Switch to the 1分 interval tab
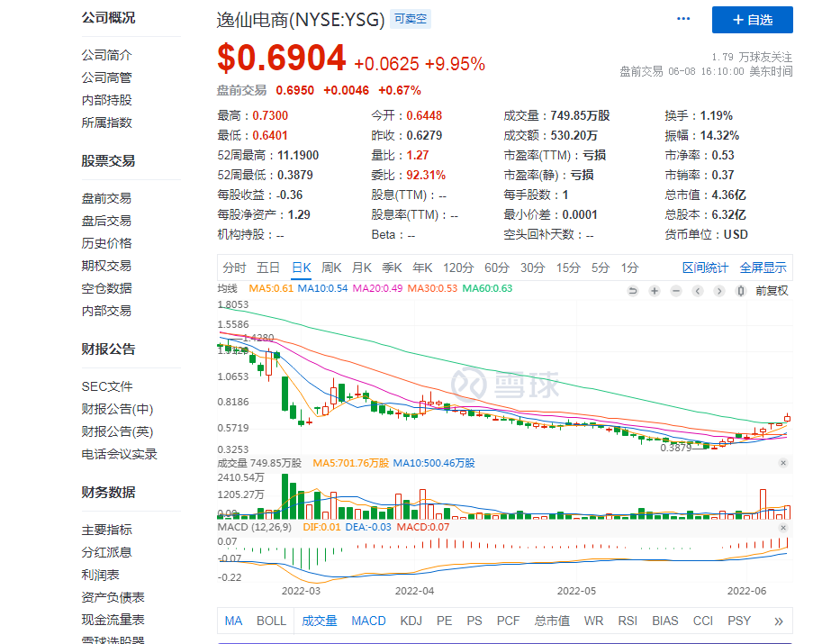 coord(629,268)
